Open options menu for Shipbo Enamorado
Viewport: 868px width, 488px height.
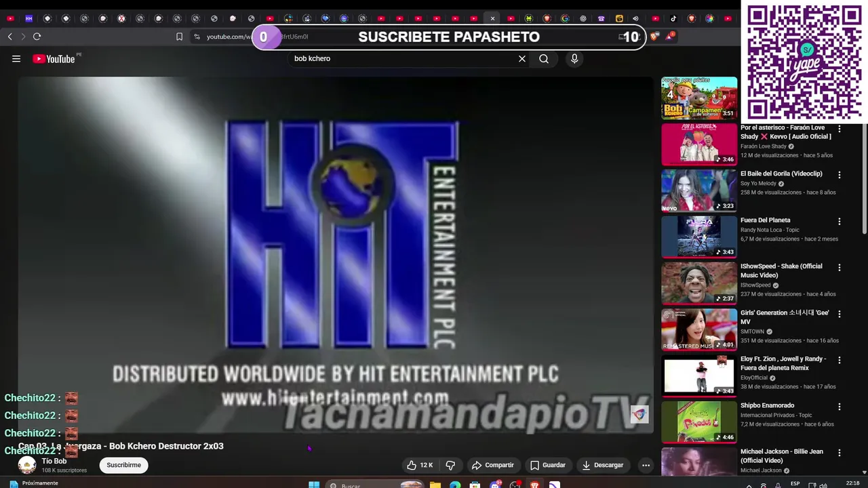pyautogui.click(x=840, y=407)
